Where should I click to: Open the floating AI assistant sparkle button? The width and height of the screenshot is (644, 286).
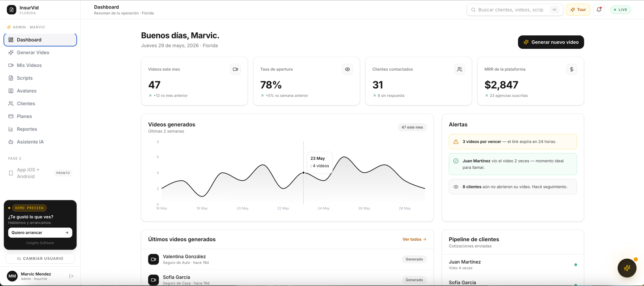[627, 268]
